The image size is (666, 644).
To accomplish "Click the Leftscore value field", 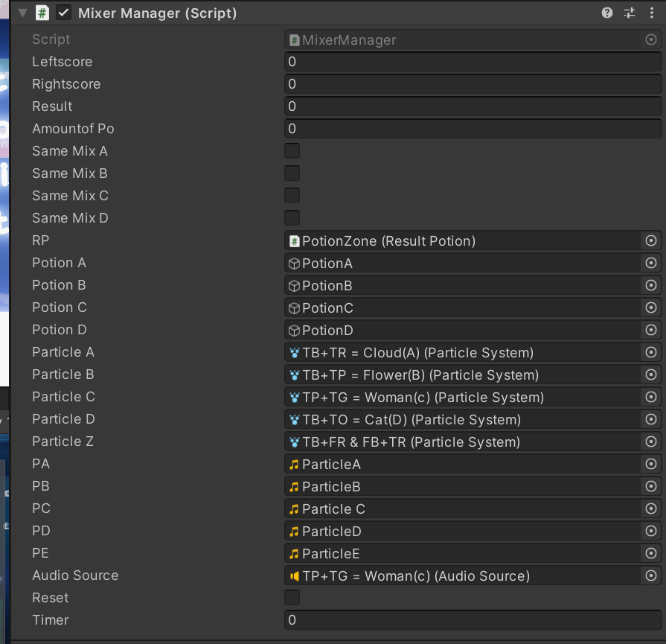I will (x=473, y=62).
